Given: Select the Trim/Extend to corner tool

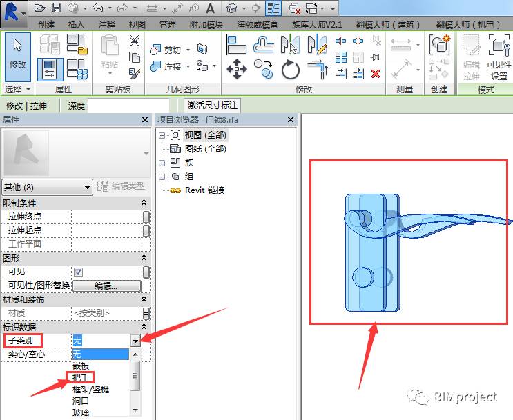Looking at the screenshot, I should [318, 69].
